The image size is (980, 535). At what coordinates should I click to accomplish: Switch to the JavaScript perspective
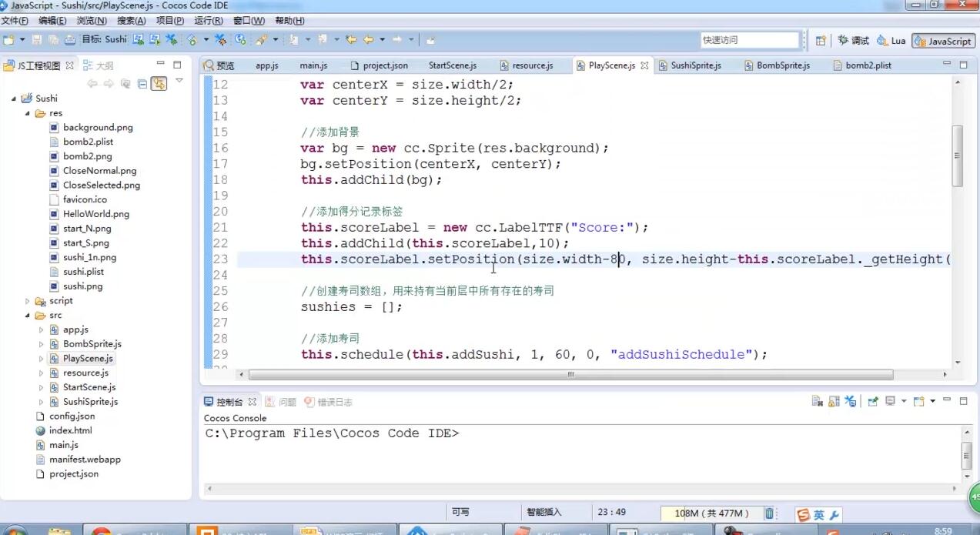(x=943, y=41)
